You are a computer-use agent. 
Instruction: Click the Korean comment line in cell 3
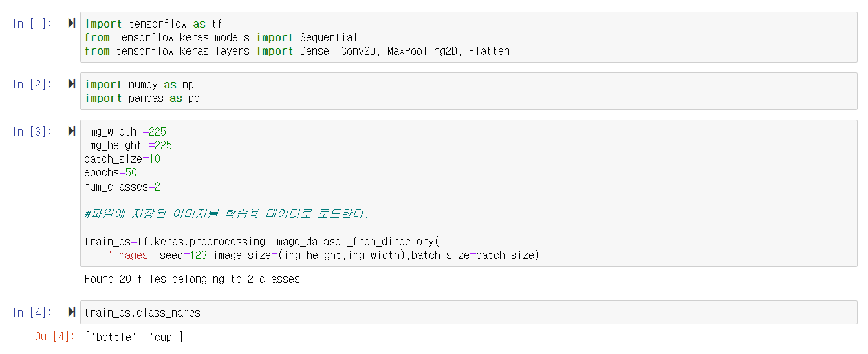tap(227, 214)
